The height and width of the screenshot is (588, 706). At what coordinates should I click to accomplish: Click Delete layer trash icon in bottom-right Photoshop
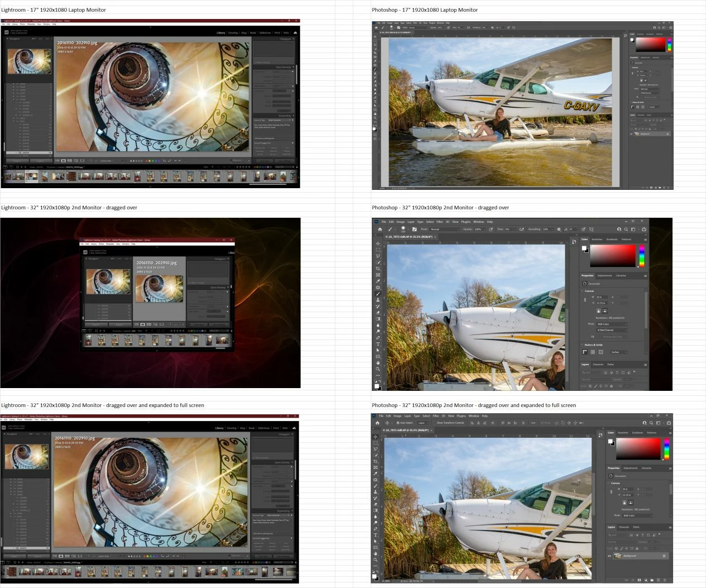point(665,580)
